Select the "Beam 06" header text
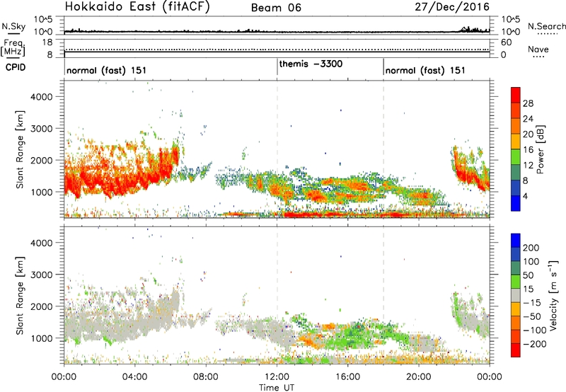 (x=276, y=8)
